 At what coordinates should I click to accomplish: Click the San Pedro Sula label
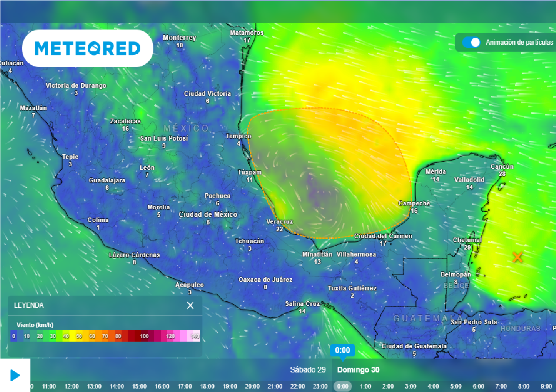(x=474, y=322)
